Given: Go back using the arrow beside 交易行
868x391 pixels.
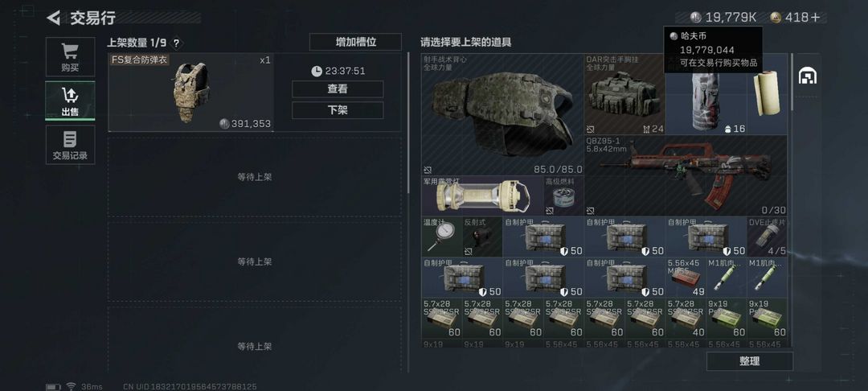Looking at the screenshot, I should coord(53,18).
